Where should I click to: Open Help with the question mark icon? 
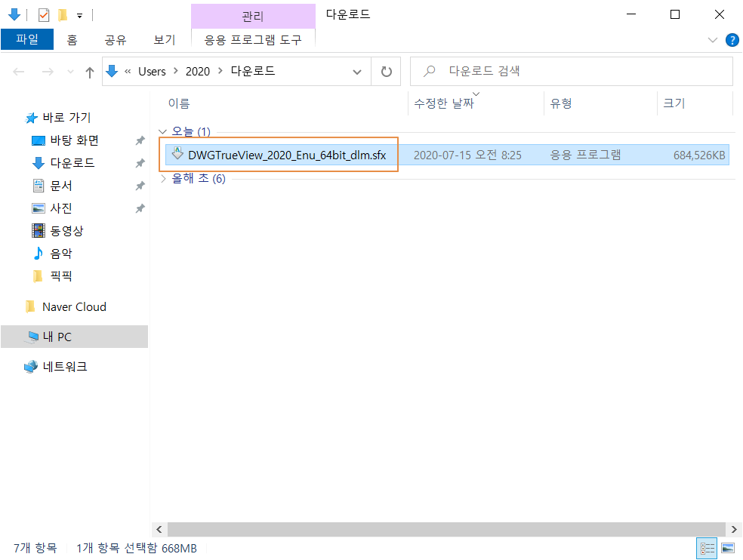pos(732,40)
